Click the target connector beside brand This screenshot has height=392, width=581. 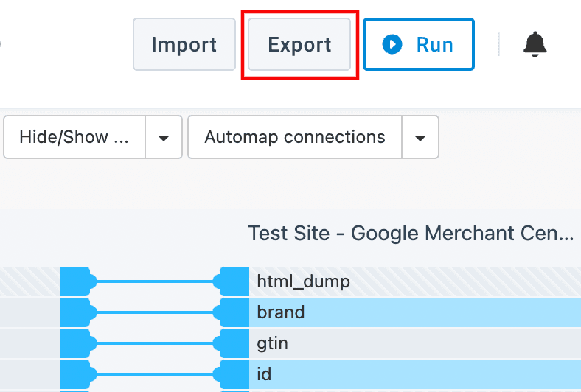[x=232, y=312]
